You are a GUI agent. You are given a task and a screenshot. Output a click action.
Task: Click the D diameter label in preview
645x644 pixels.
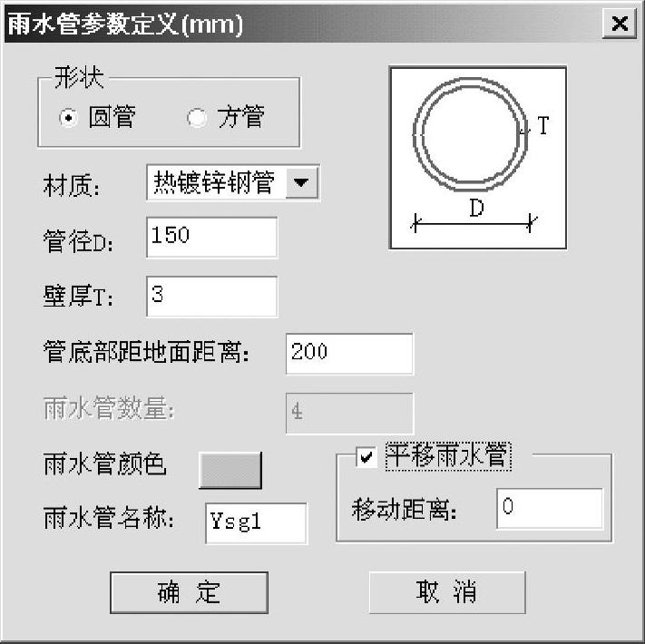(475, 208)
